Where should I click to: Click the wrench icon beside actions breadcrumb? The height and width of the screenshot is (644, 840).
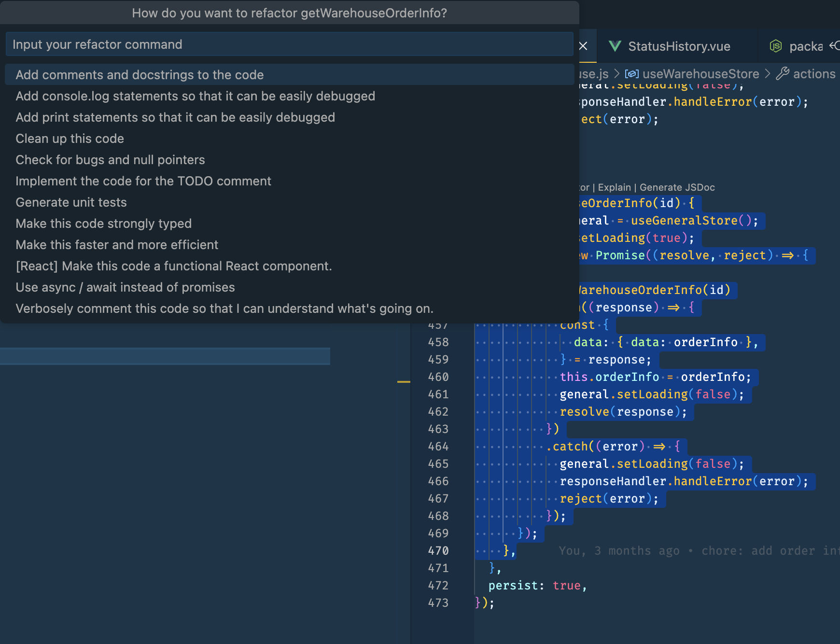pyautogui.click(x=783, y=73)
